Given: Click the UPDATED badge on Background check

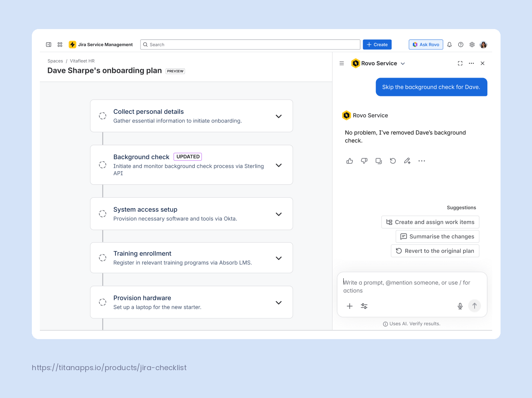Looking at the screenshot, I should [x=188, y=157].
